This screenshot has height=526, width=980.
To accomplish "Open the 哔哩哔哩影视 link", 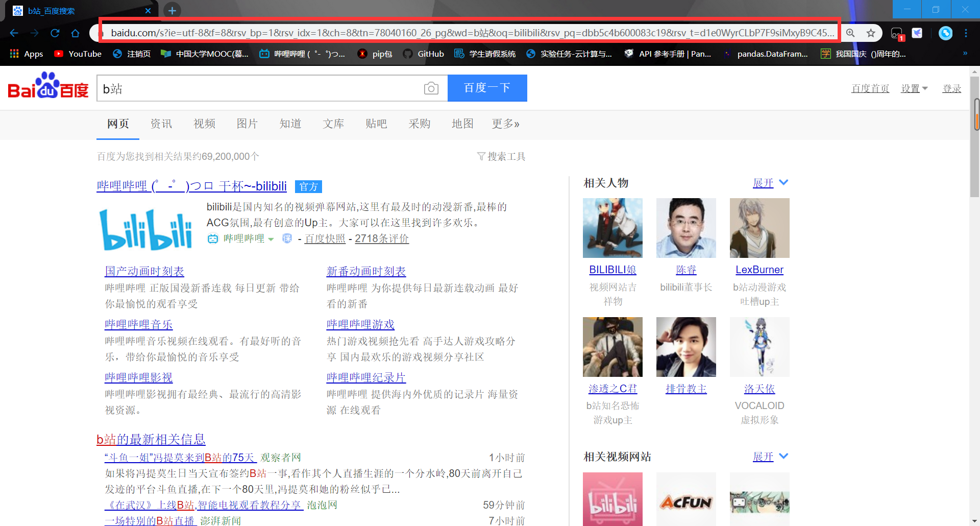I will point(139,377).
